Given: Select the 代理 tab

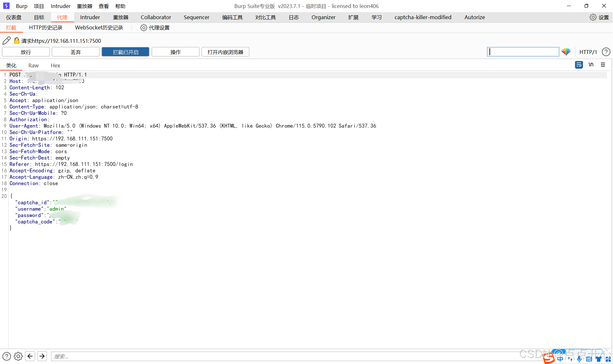Looking at the screenshot, I should tap(62, 17).
